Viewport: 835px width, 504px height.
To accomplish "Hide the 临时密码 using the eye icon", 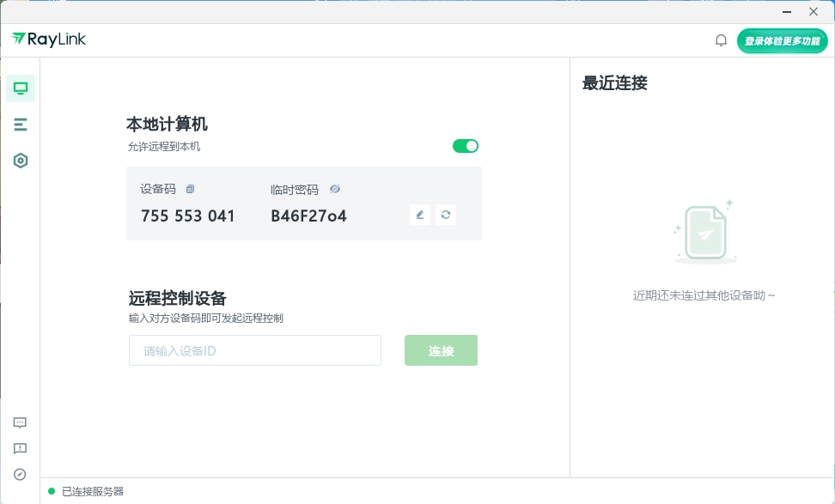I will point(335,189).
